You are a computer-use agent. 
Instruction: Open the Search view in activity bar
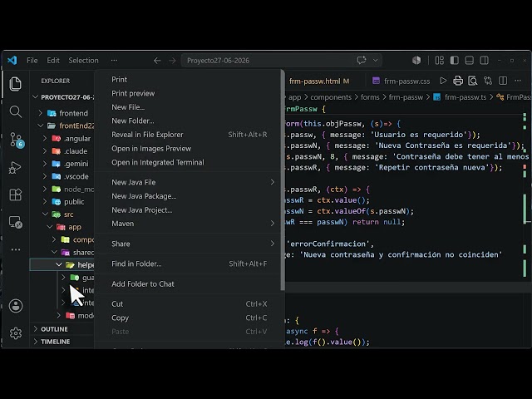(x=15, y=111)
